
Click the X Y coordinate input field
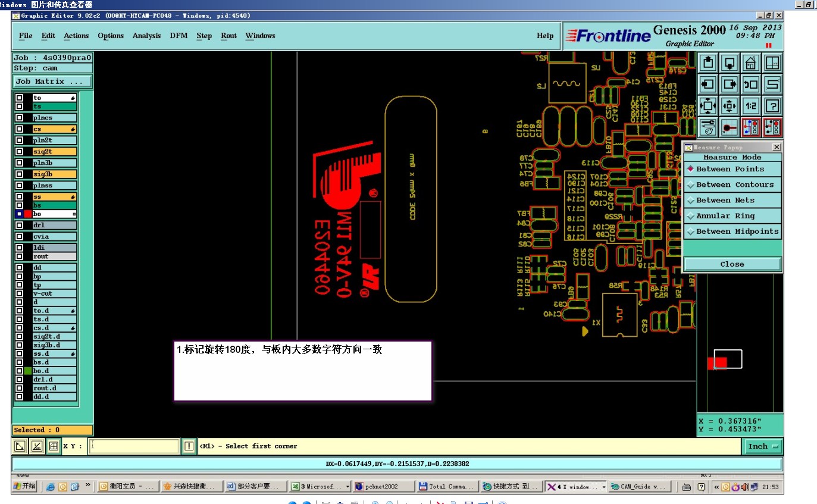click(x=134, y=446)
